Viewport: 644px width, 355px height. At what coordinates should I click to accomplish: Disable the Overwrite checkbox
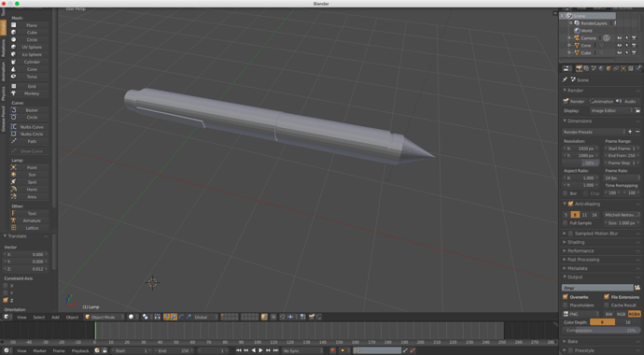coord(566,297)
